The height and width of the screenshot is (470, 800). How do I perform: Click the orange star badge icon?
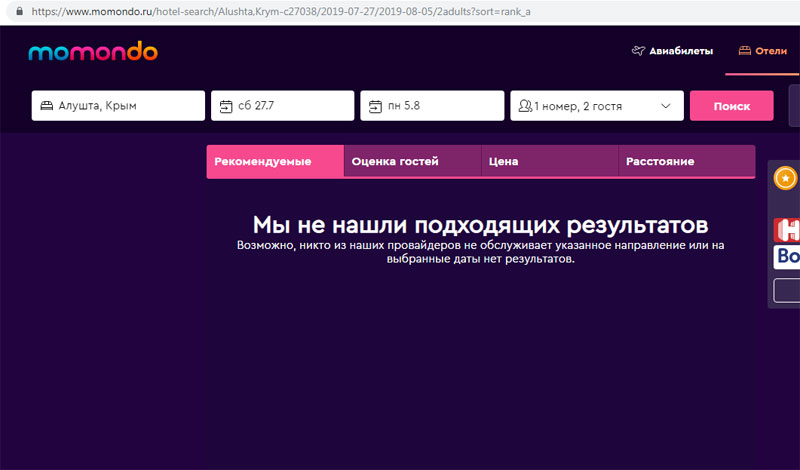point(787,178)
